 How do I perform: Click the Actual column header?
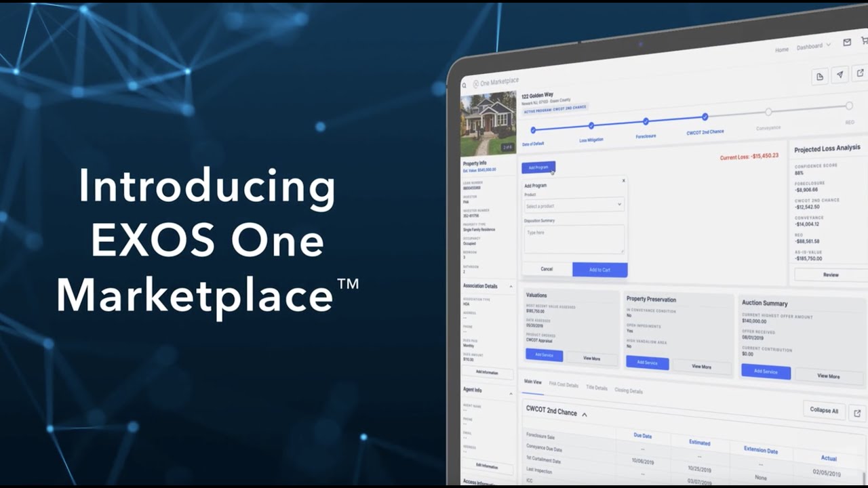pyautogui.click(x=829, y=458)
